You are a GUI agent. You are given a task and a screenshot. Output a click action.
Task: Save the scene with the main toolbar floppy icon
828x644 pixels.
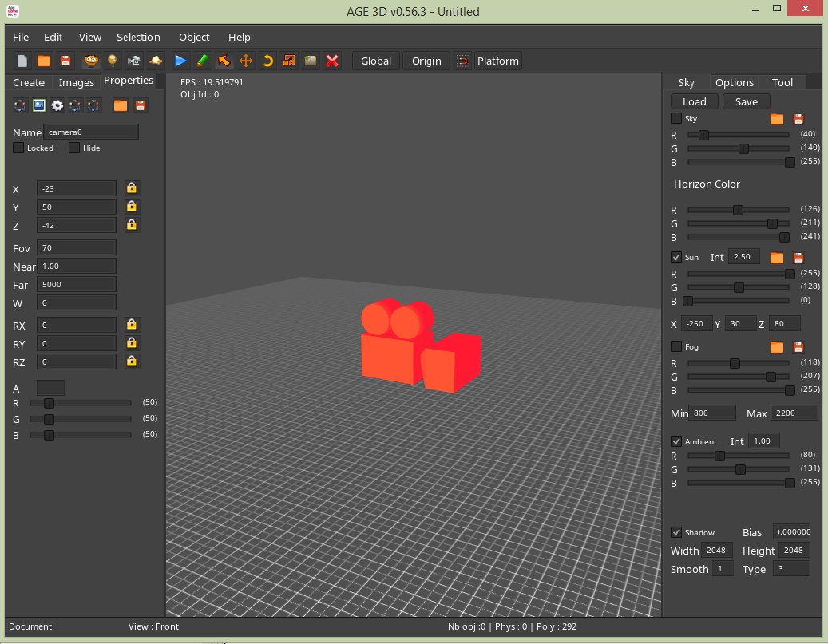point(65,61)
